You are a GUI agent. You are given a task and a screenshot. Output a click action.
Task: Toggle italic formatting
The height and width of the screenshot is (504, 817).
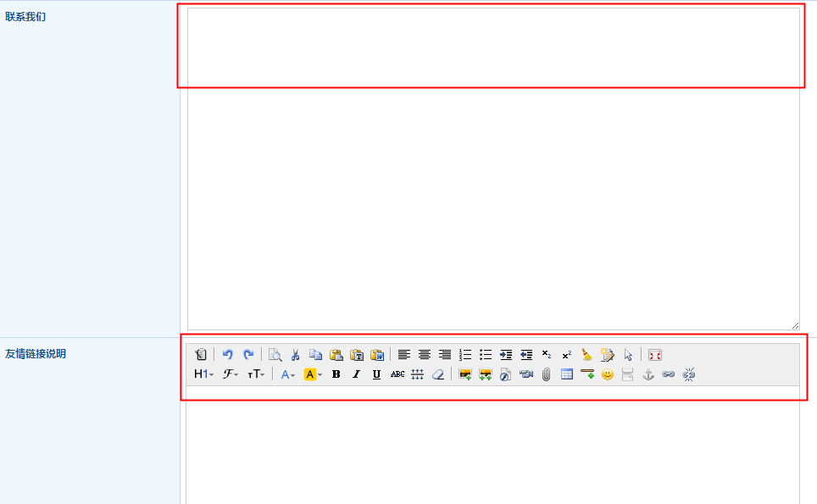pos(357,374)
